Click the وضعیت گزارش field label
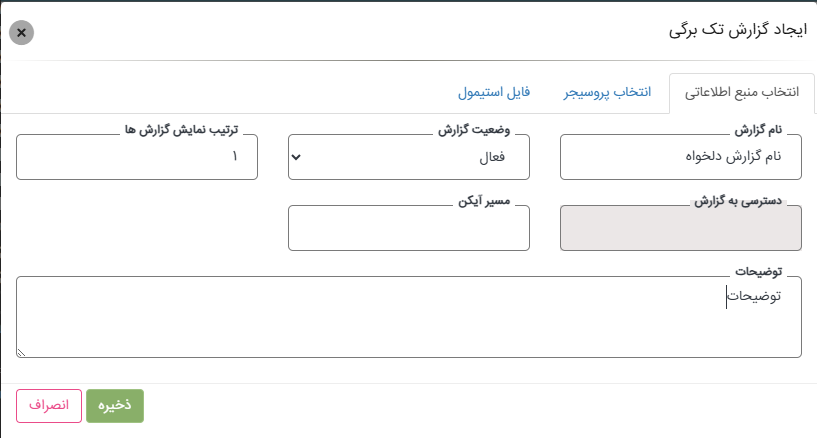This screenshot has height=438, width=817. (474, 130)
